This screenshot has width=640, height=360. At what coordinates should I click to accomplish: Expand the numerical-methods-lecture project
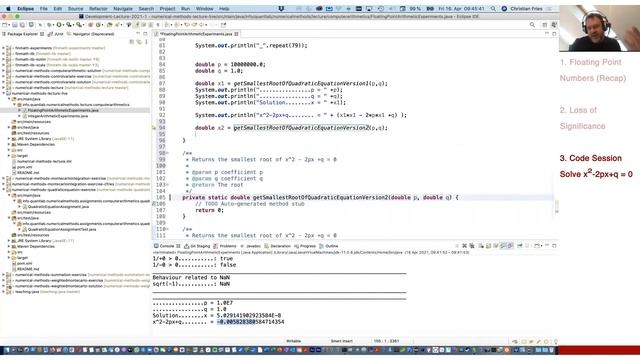coord(4,88)
